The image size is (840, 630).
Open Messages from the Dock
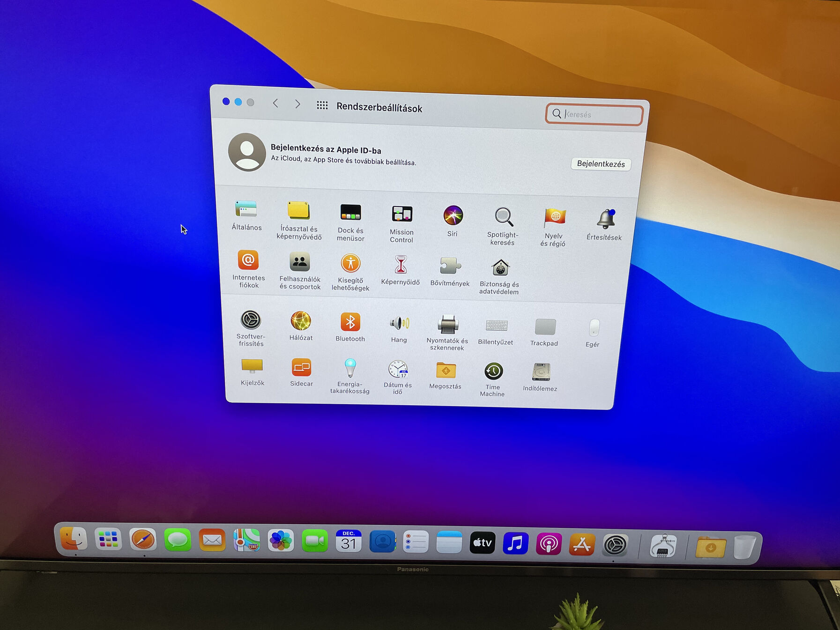point(178,540)
